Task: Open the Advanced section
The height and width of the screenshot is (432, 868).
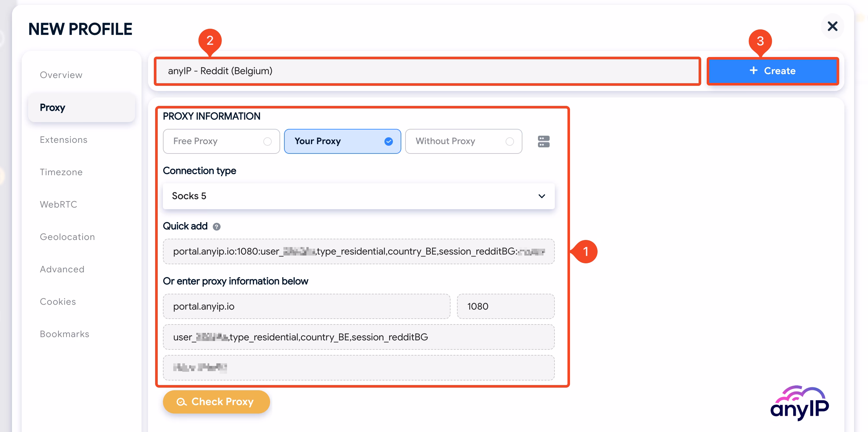Action: 62,269
